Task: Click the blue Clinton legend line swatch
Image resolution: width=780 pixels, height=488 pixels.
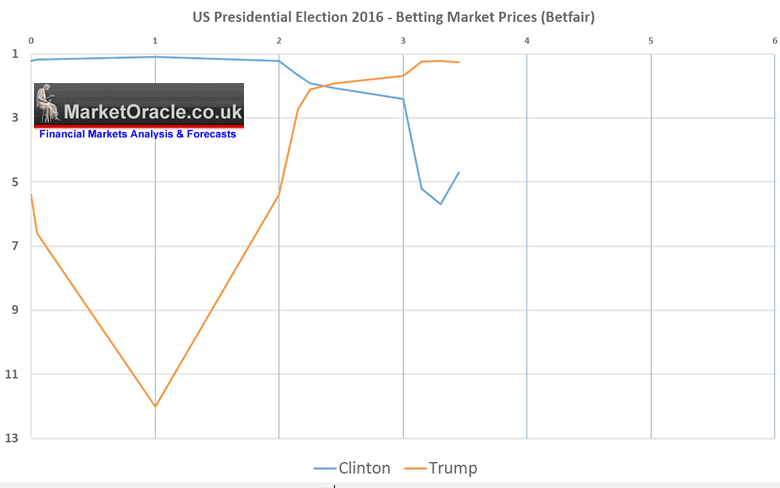Action: pyautogui.click(x=325, y=468)
